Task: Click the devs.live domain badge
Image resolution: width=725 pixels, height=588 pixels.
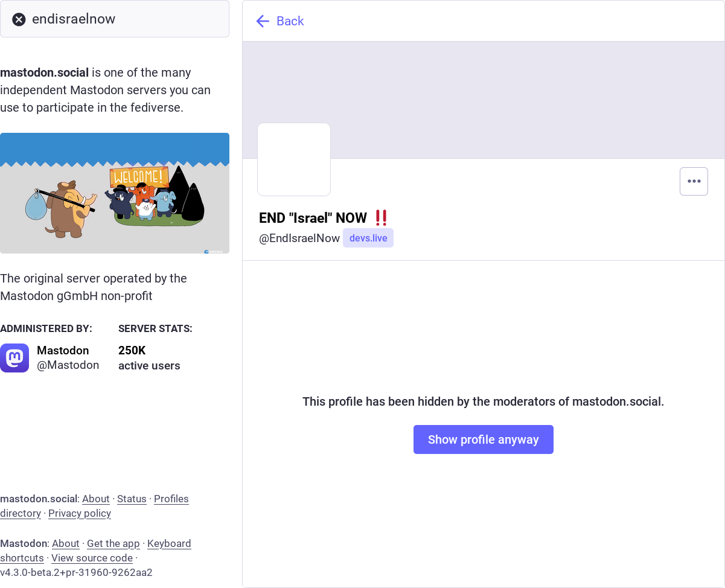Action: [368, 238]
